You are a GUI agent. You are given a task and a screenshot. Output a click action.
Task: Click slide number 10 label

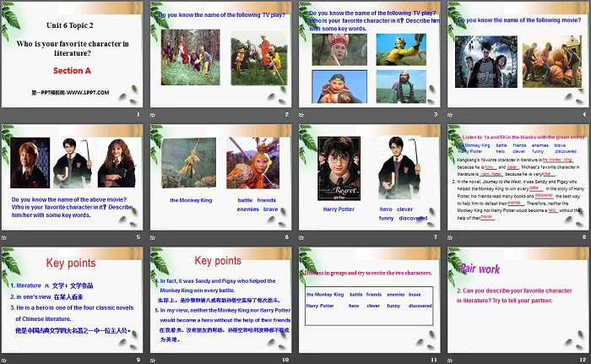point(285,360)
